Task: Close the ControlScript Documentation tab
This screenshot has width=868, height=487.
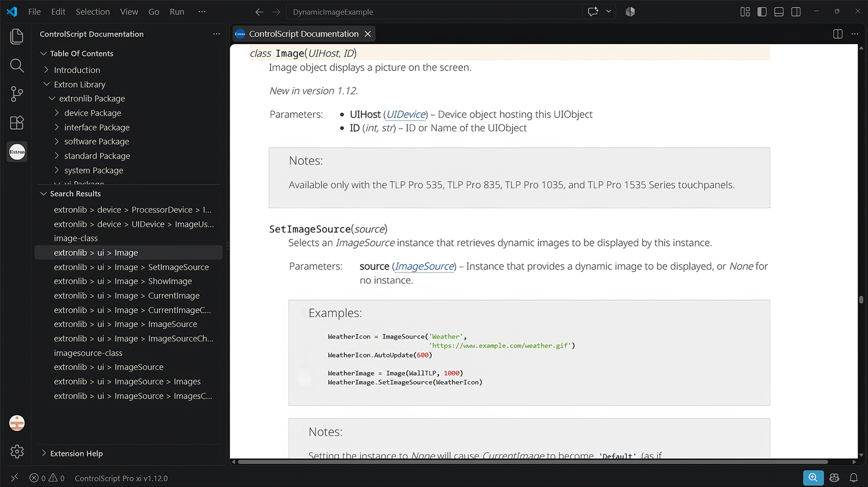Action: tap(367, 34)
